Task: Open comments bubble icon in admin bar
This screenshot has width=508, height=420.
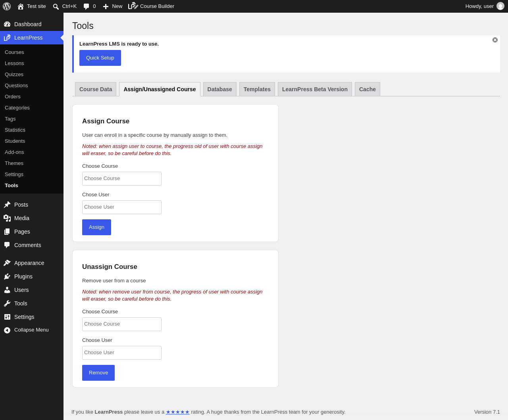Action: (x=87, y=6)
